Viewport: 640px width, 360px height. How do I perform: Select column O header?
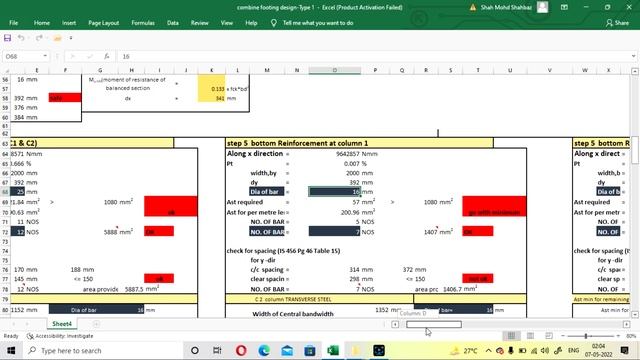pyautogui.click(x=335, y=70)
